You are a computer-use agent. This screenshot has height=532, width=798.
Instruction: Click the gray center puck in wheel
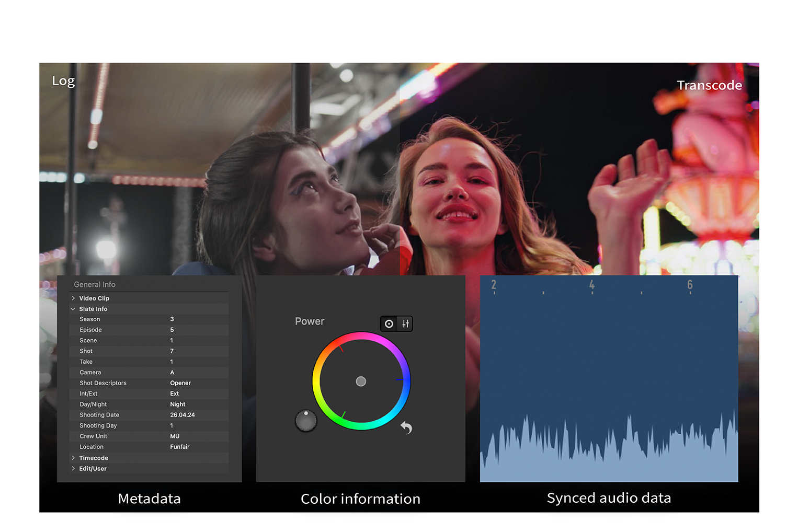click(x=361, y=381)
